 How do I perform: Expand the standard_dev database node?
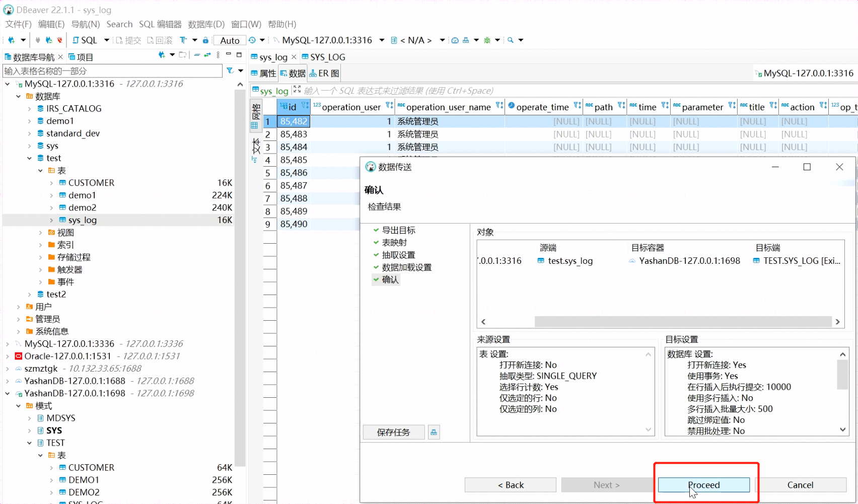tap(30, 133)
